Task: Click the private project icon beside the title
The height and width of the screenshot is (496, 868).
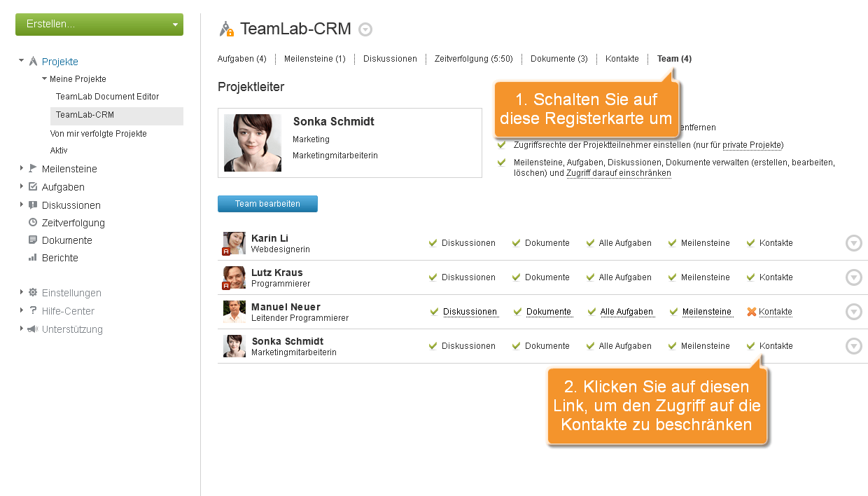Action: [226, 29]
